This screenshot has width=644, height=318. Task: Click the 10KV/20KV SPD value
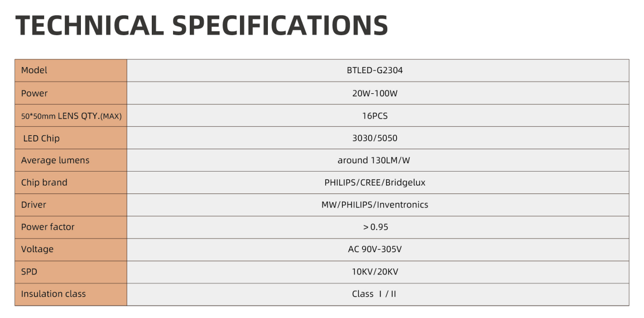pyautogui.click(x=374, y=272)
